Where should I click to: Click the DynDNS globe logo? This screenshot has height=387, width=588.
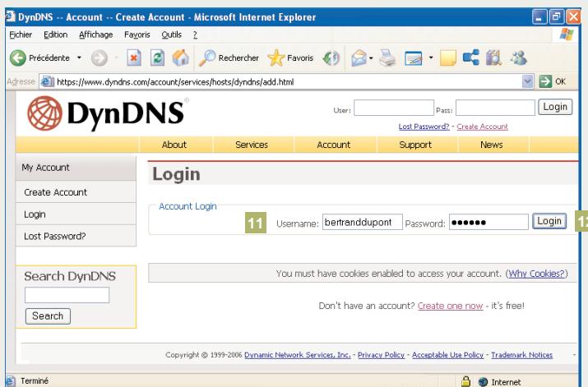click(x=44, y=113)
